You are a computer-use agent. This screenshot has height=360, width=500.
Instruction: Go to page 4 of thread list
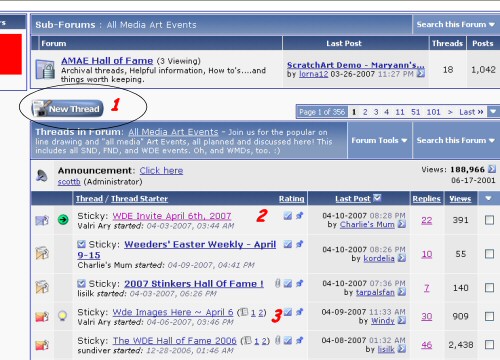(386, 112)
